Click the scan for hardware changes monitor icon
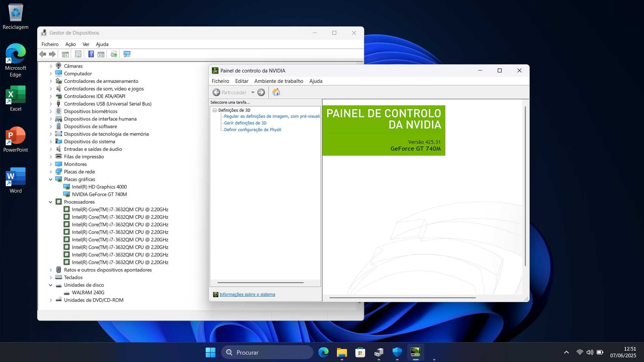The width and height of the screenshot is (644, 362). pyautogui.click(x=127, y=54)
